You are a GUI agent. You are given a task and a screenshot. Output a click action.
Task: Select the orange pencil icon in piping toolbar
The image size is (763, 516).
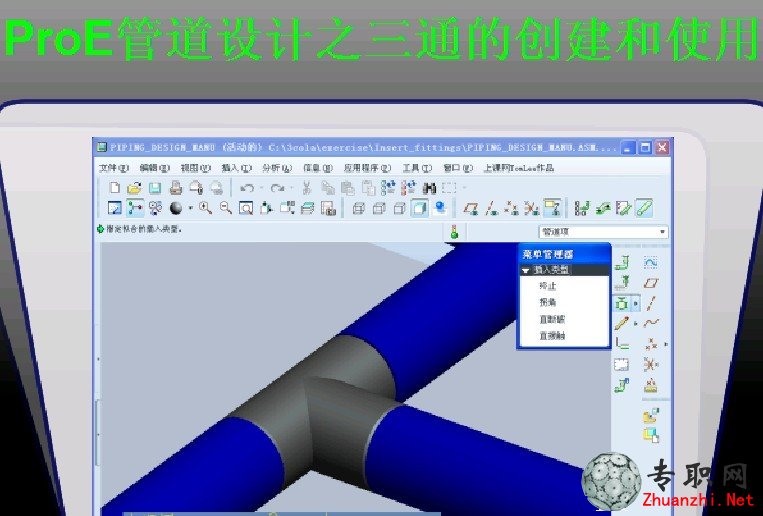(621, 323)
